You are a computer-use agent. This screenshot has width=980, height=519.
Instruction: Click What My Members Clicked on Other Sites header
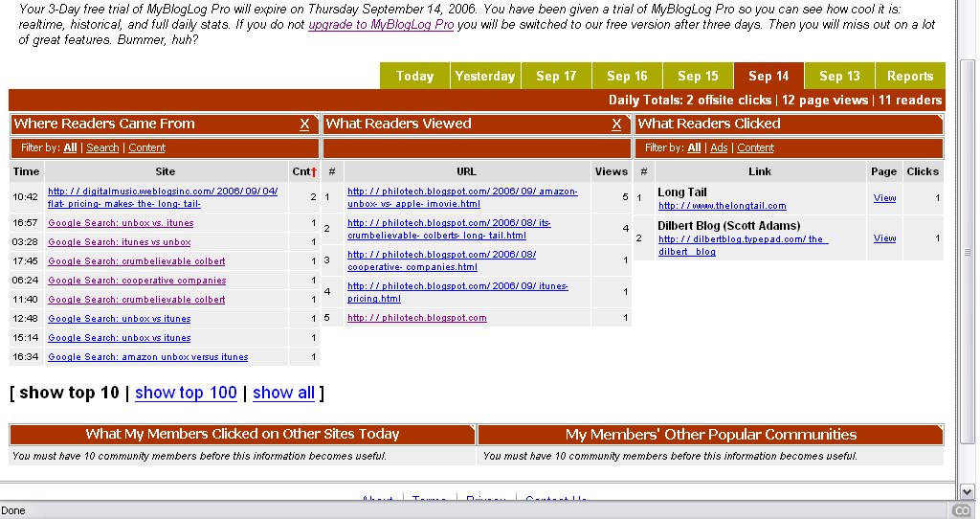coord(242,434)
